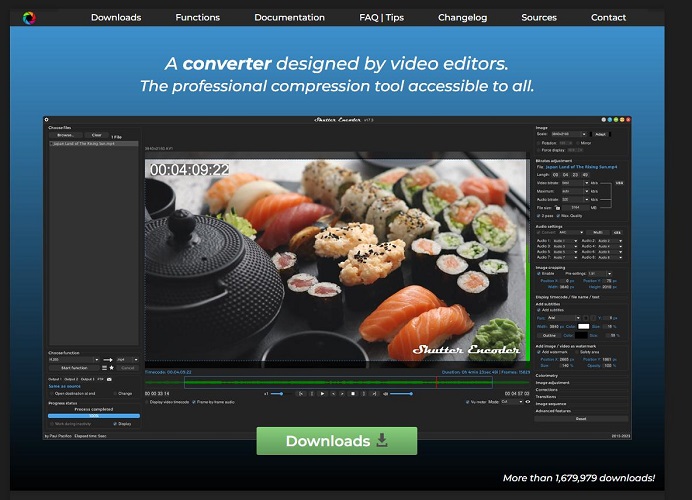Screen dimensions: 692x500
Task: Toggle the 2 pass checkbox
Action: [538, 216]
